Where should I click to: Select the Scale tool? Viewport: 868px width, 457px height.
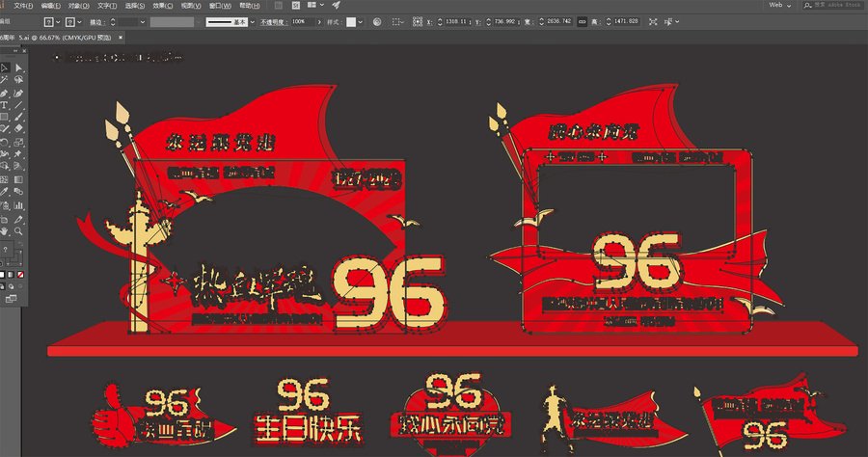[x=18, y=142]
